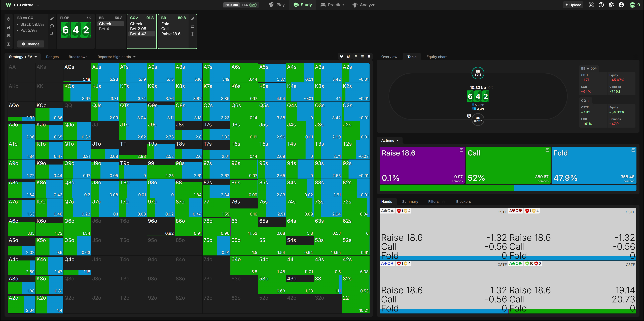Open the Strategy + EV dropdown

23,57
